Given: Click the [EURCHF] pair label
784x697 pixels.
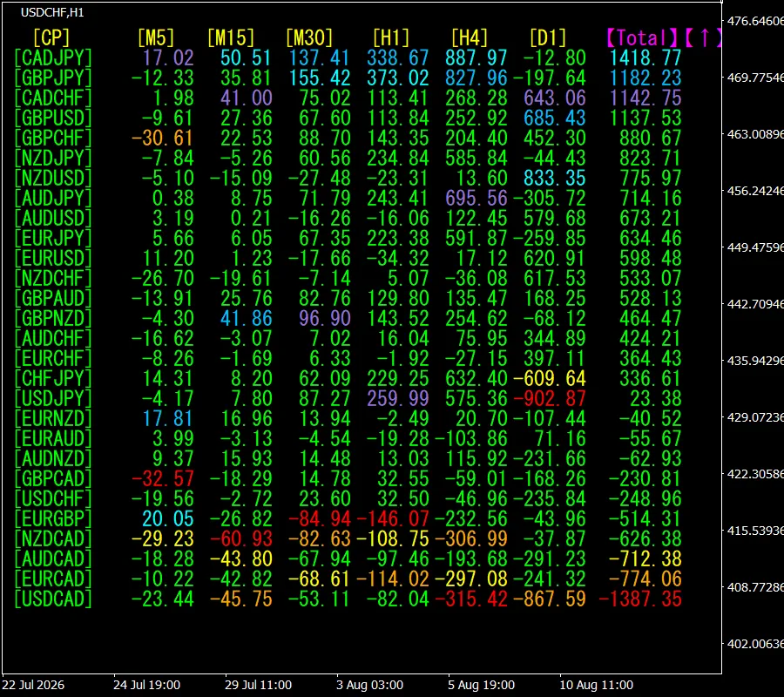Looking at the screenshot, I should tap(53, 358).
